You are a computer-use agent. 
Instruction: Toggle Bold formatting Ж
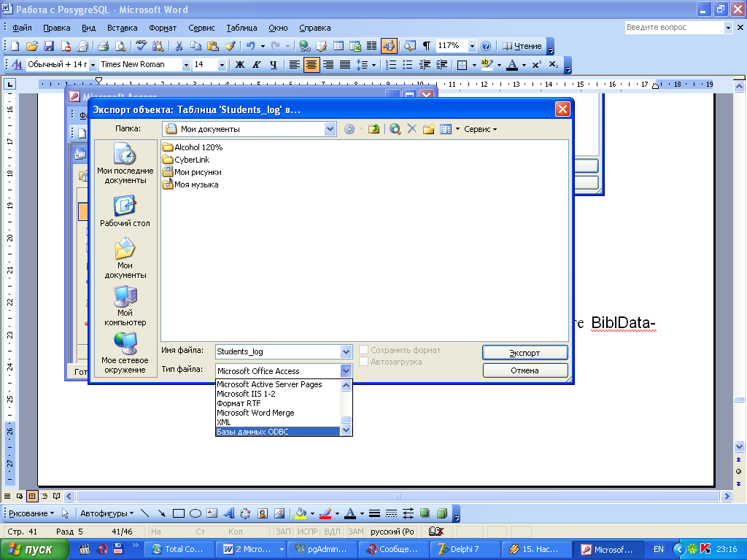240,65
